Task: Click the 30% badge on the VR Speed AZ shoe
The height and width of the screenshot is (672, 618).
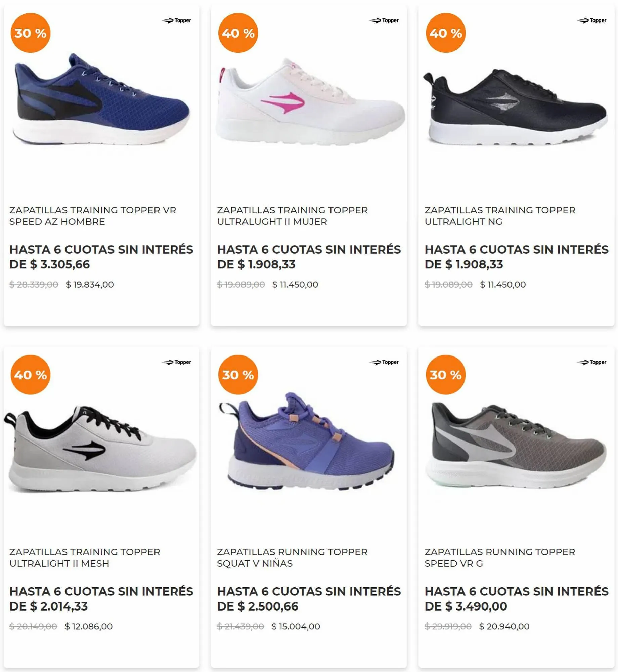Action: [x=31, y=33]
